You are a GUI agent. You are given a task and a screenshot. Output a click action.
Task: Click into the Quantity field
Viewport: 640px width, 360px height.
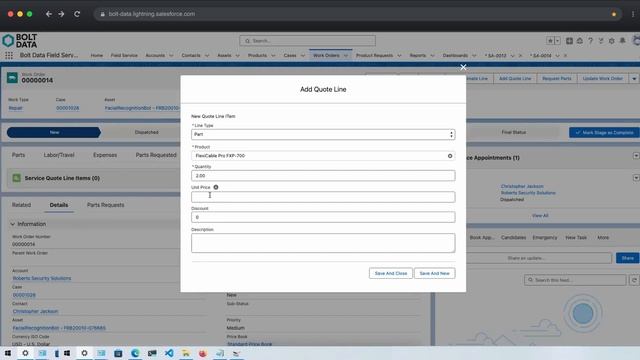[323, 176]
